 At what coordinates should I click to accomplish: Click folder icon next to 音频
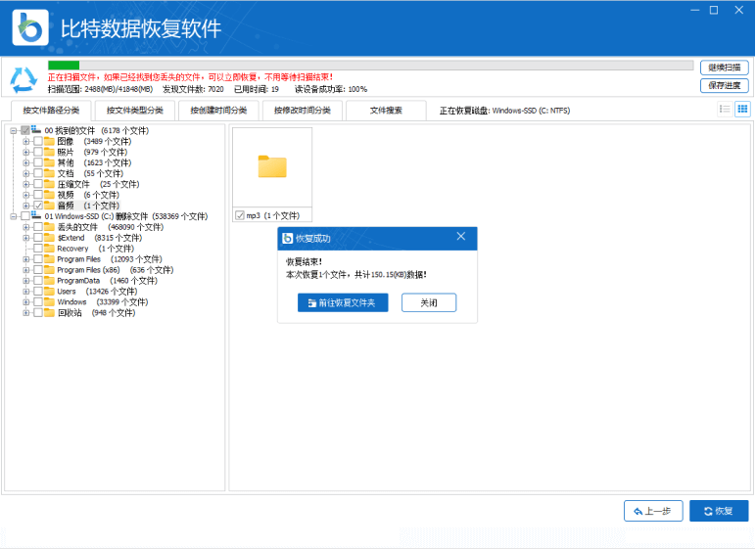(x=49, y=206)
